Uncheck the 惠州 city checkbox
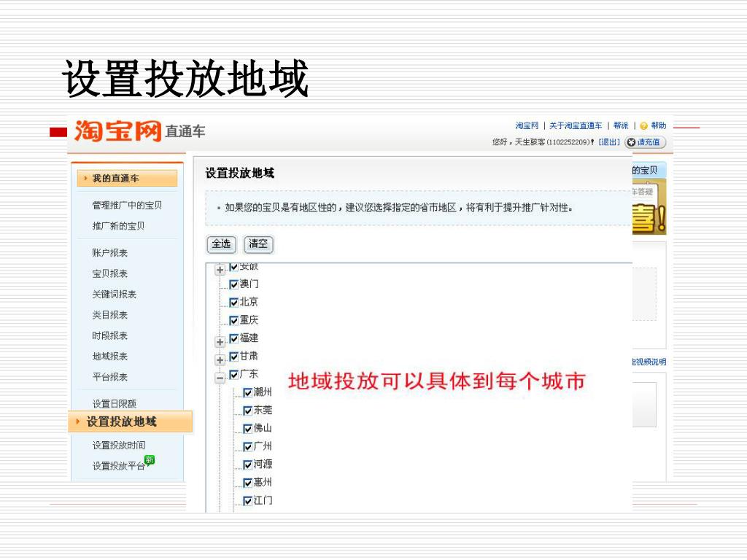The image size is (747, 560). pyautogui.click(x=247, y=483)
